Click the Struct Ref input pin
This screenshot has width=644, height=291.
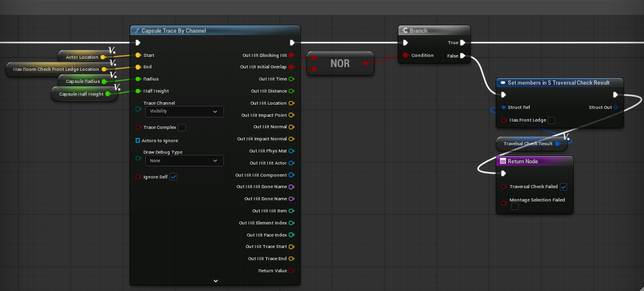pos(503,108)
